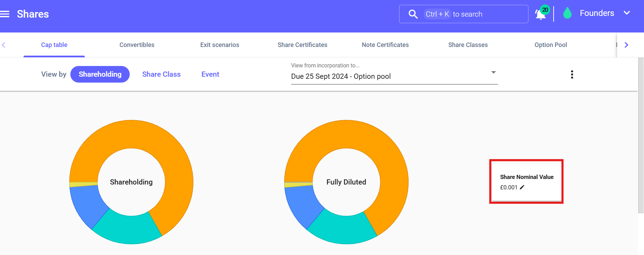
Task: Switch to the Convertibles tab
Action: point(137,45)
